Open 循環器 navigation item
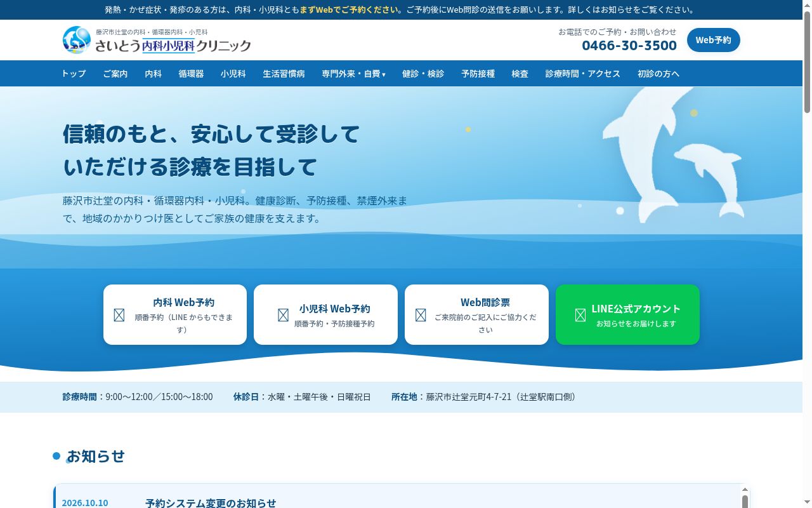 [191, 74]
